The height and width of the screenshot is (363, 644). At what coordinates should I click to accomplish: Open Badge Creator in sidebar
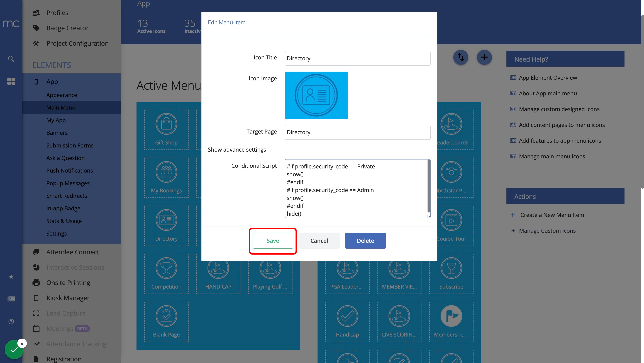coord(67,28)
